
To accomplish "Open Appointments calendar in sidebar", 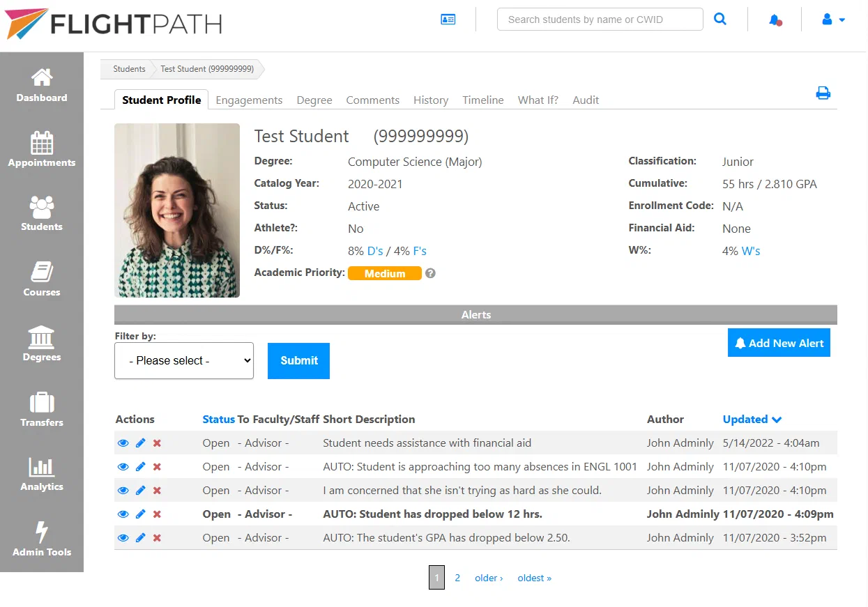I will click(42, 149).
